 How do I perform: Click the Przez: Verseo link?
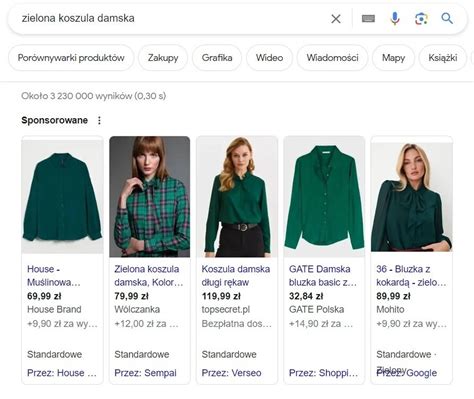[231, 373]
